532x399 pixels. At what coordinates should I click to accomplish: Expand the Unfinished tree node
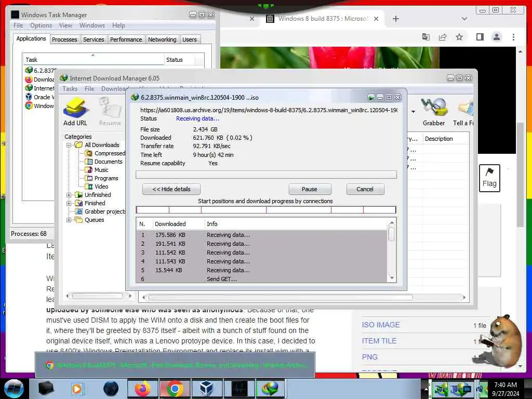click(x=69, y=195)
